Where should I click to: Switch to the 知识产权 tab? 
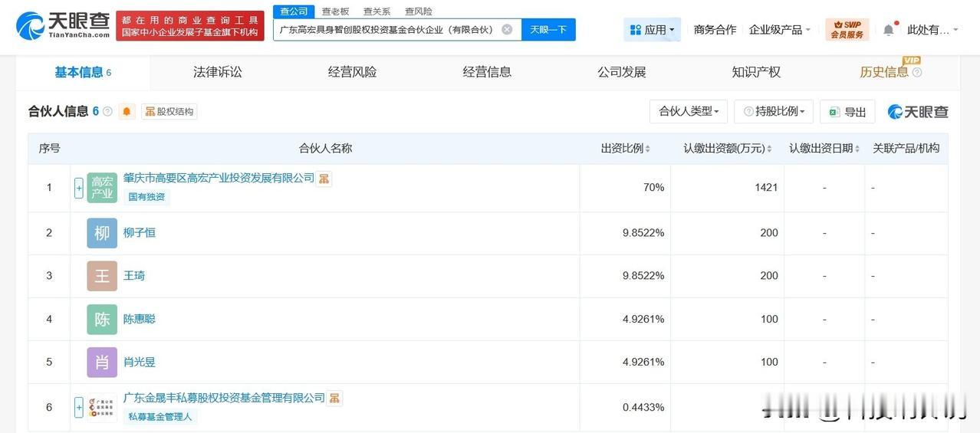click(x=756, y=72)
